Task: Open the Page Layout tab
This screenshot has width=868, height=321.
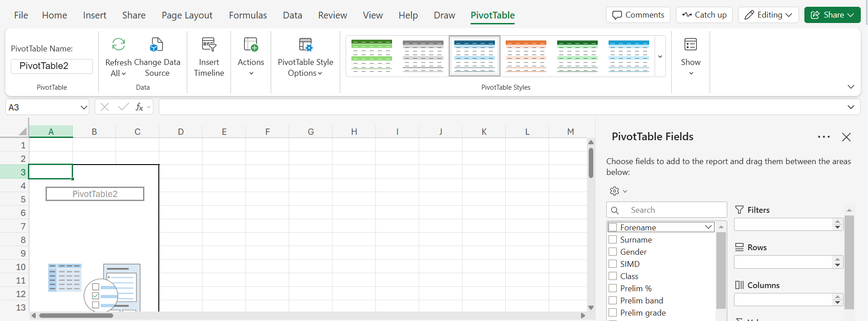Action: coord(187,15)
